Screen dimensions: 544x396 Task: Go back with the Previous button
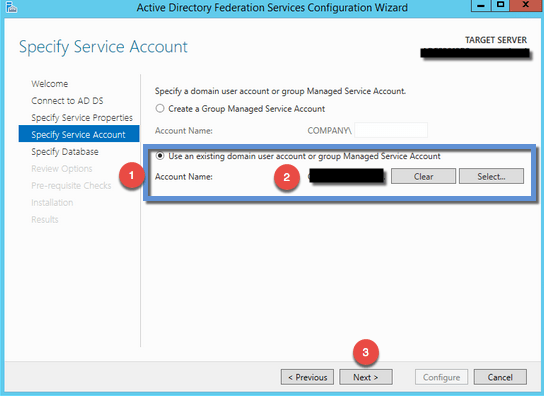point(307,377)
